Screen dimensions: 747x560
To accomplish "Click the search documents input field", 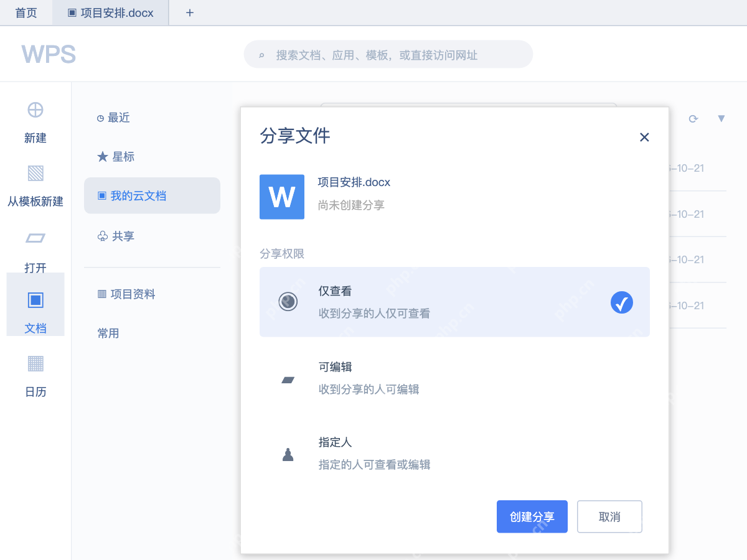I will click(388, 54).
